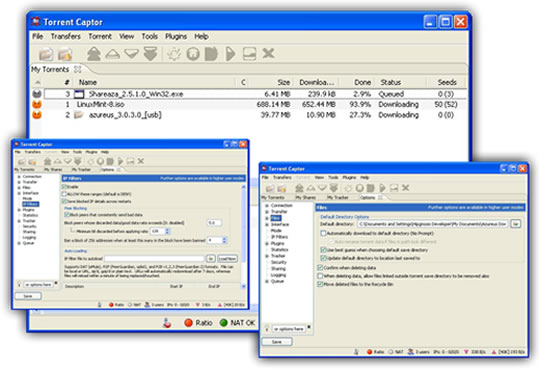Click move-to-top toolbar icon in IP Filters window
This screenshot has width=540, height=372.
[48, 161]
